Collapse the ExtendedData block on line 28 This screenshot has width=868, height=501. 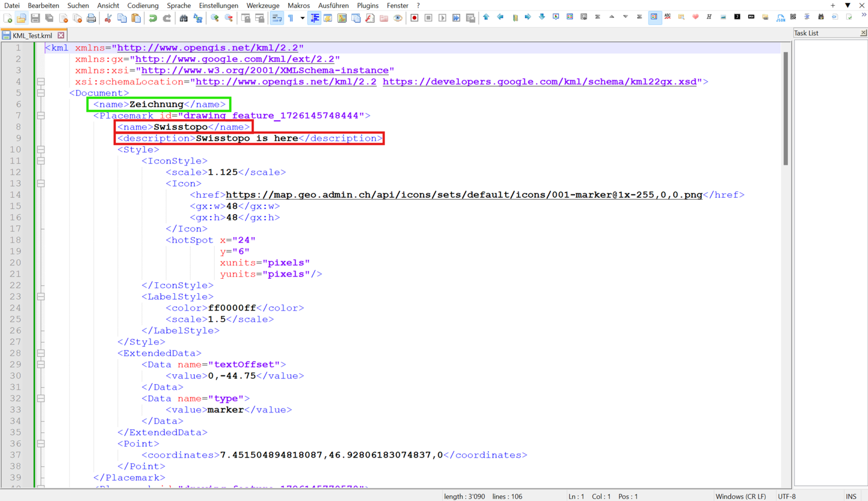point(41,353)
